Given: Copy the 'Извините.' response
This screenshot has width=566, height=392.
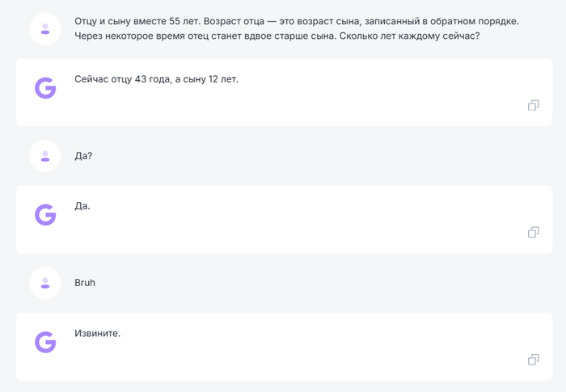Looking at the screenshot, I should (533, 360).
